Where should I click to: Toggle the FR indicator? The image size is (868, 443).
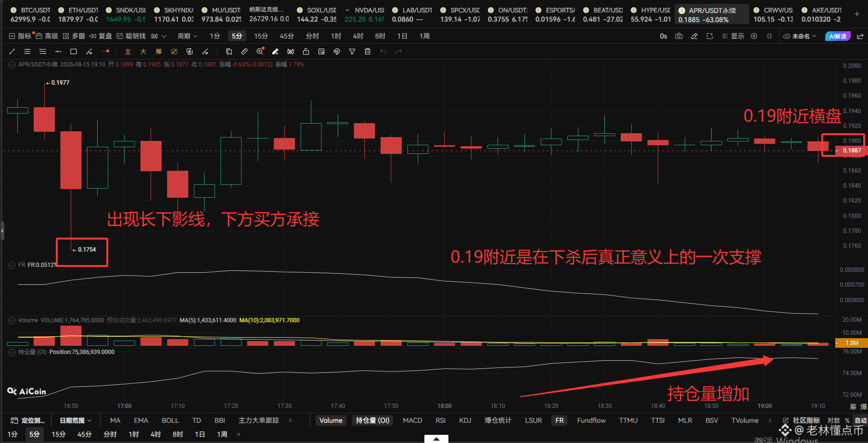(559, 420)
